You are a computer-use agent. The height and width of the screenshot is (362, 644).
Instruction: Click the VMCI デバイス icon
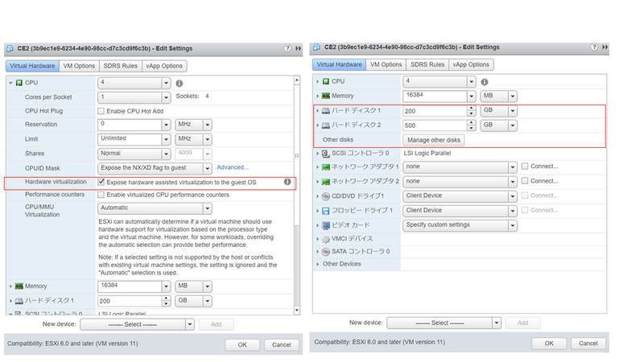326,239
